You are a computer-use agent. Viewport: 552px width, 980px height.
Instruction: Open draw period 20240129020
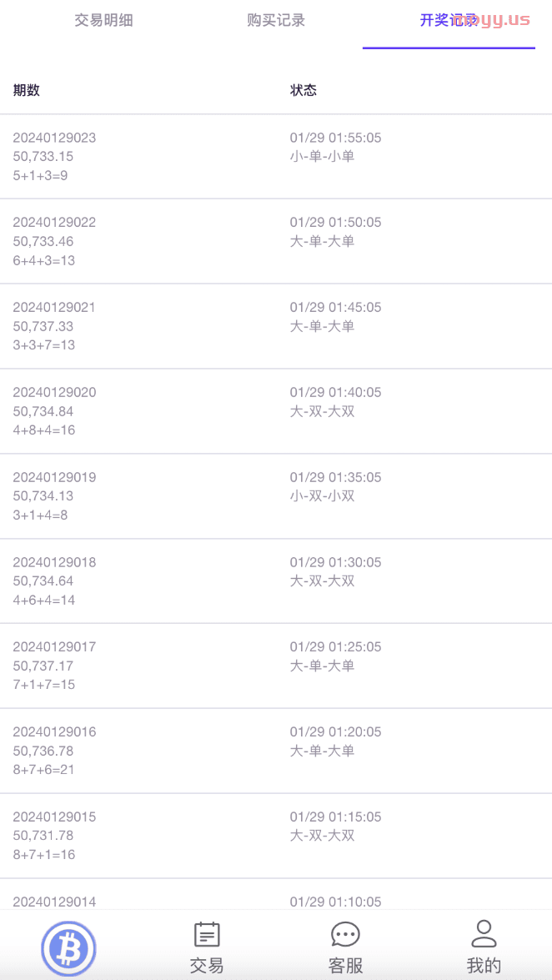click(x=276, y=412)
